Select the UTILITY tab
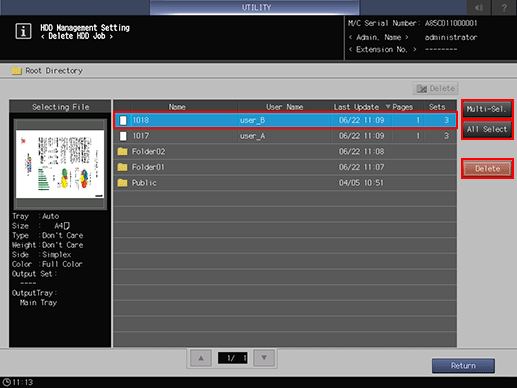Viewport: 517px width, 388px height. [255, 7]
